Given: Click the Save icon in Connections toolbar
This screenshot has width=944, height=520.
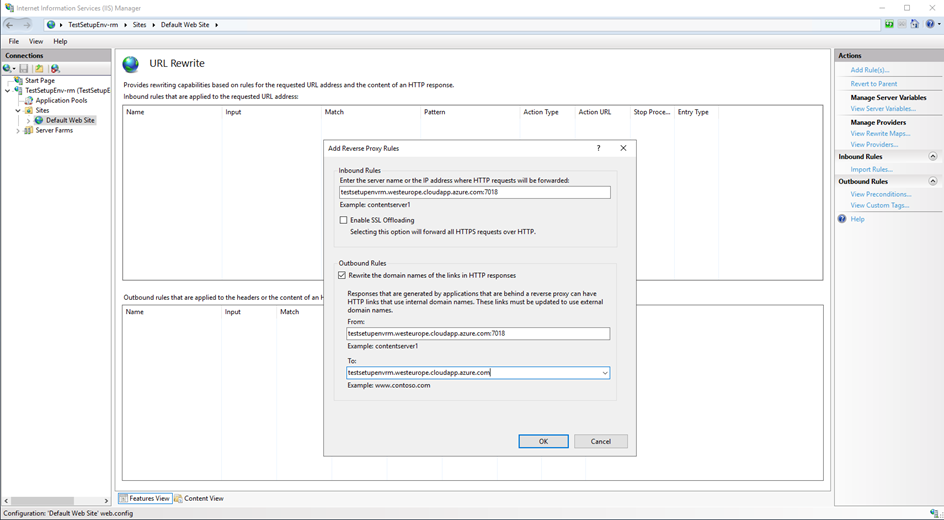Looking at the screenshot, I should pos(24,69).
